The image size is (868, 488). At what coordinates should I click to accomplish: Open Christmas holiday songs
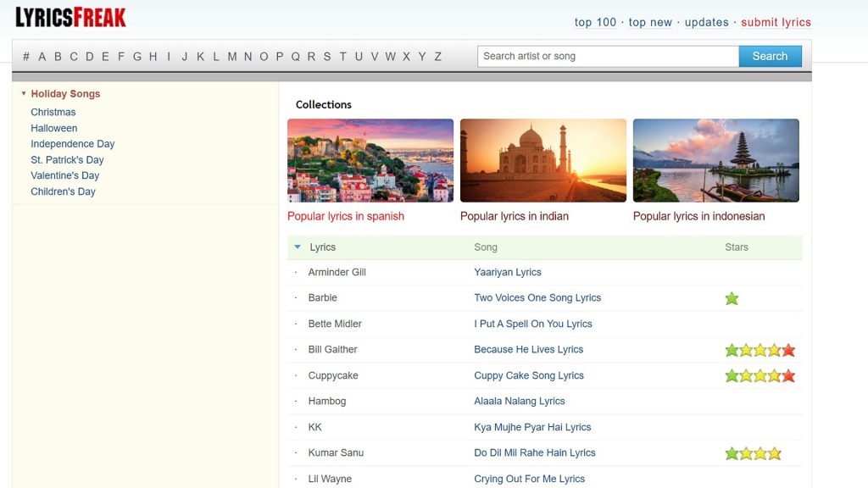click(53, 111)
